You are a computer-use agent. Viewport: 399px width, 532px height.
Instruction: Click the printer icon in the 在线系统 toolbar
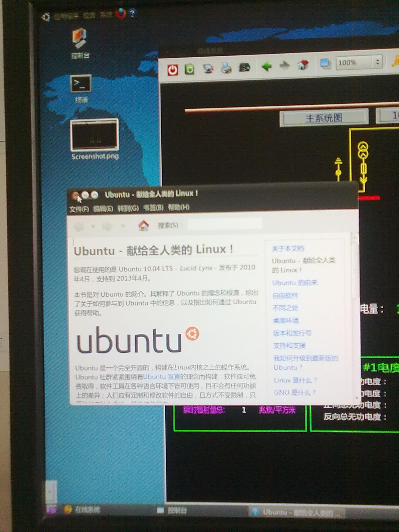tap(226, 67)
